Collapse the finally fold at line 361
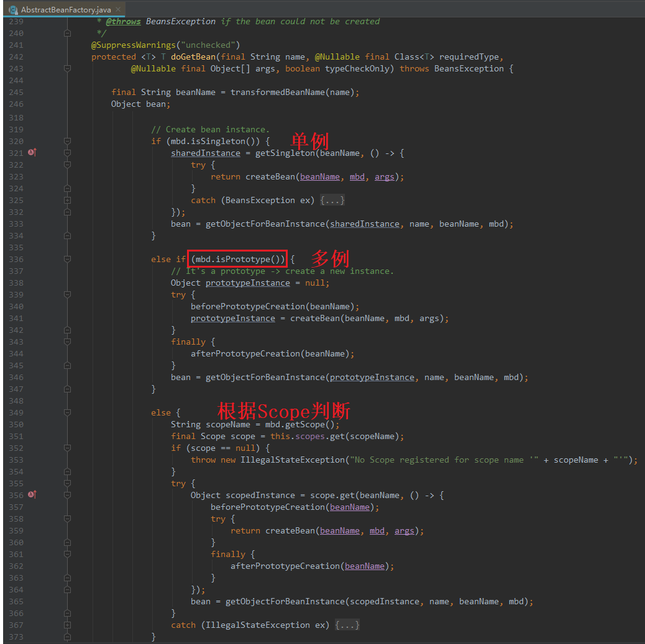The image size is (645, 644). point(68,554)
